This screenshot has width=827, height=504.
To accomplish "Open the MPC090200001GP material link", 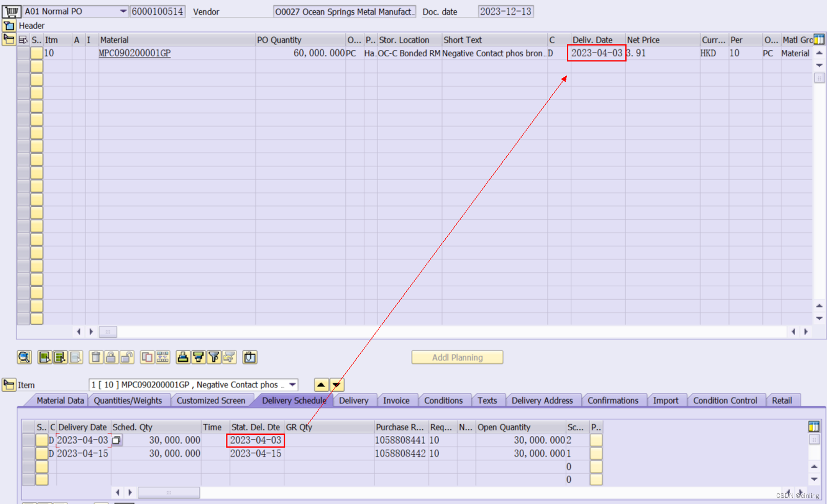I will point(134,53).
